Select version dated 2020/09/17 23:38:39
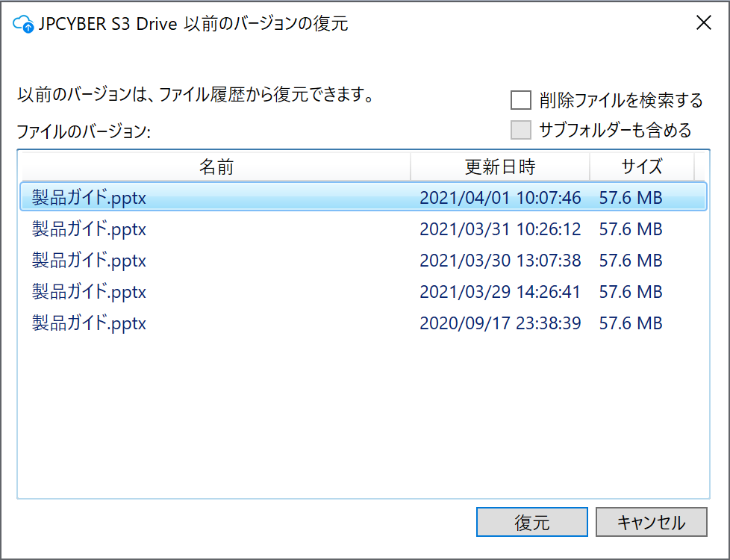Image resolution: width=730 pixels, height=560 pixels. coord(364,323)
